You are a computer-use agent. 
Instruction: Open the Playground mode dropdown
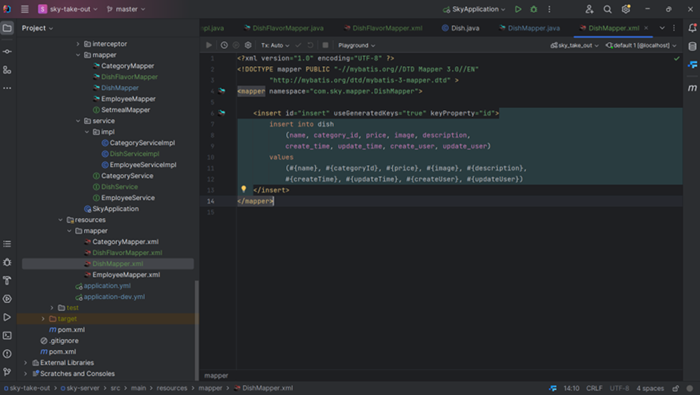(x=356, y=45)
